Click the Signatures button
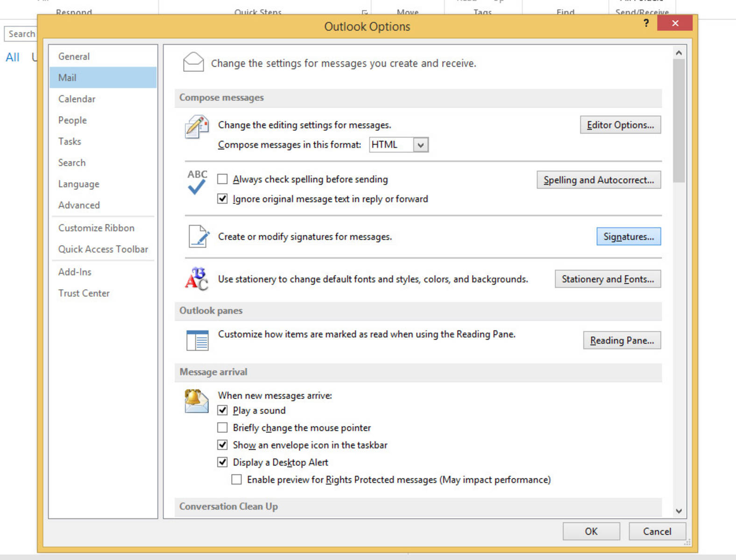Viewport: 736px width, 560px height. click(629, 237)
